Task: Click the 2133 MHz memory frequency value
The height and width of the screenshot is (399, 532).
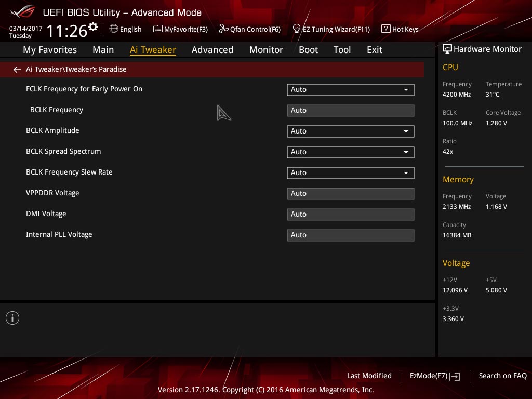Action: click(x=457, y=207)
